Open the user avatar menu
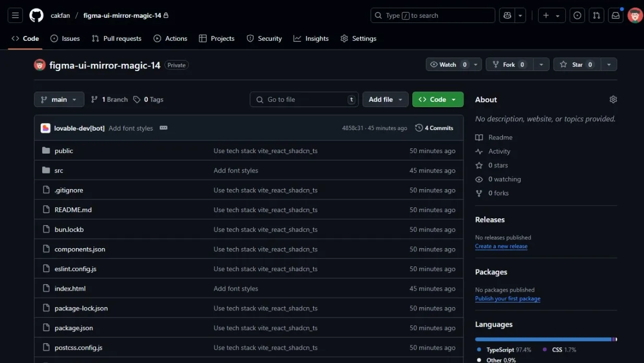The width and height of the screenshot is (644, 363). (x=635, y=16)
